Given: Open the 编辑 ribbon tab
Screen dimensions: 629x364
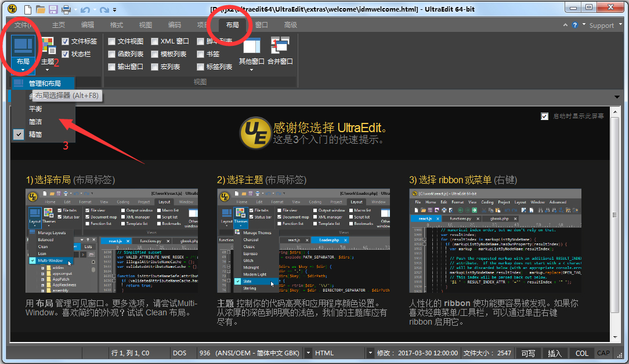Looking at the screenshot, I should (88, 25).
